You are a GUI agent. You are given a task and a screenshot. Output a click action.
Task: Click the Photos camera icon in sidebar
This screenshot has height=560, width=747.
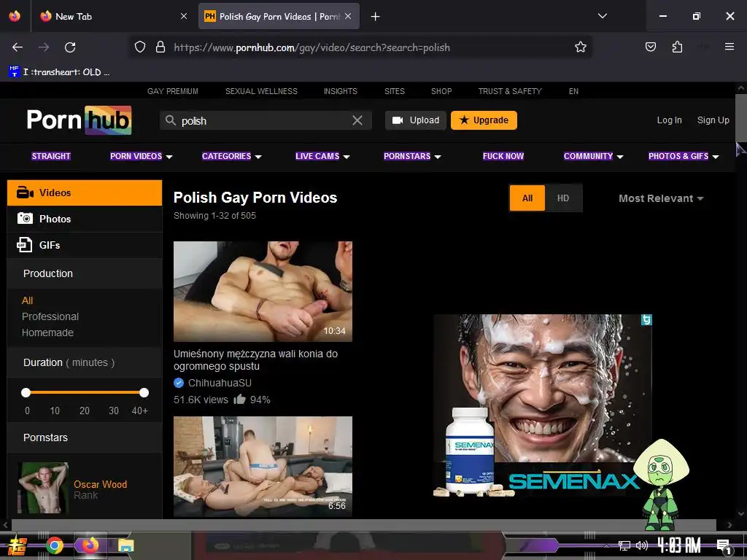(25, 219)
